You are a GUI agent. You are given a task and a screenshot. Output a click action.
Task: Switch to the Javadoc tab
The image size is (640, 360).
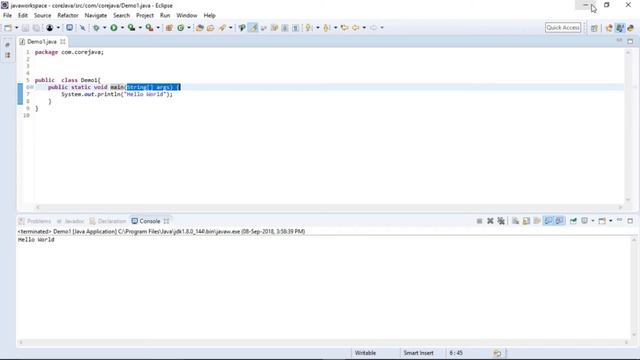tap(70, 221)
